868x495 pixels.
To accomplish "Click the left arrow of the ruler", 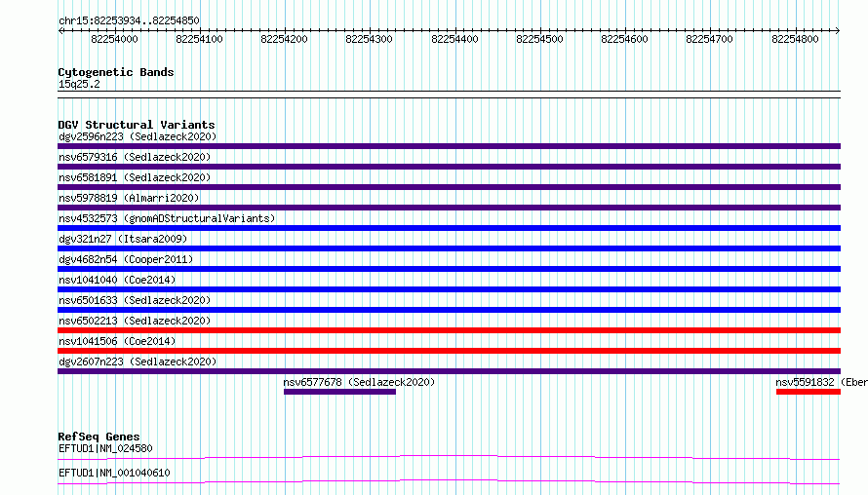I will [x=60, y=30].
